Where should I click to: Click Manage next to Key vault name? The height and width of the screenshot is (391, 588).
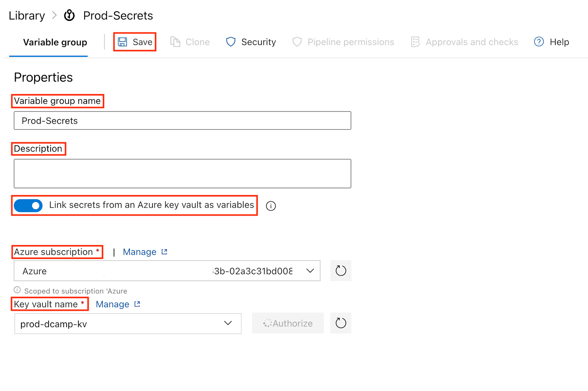click(x=112, y=304)
